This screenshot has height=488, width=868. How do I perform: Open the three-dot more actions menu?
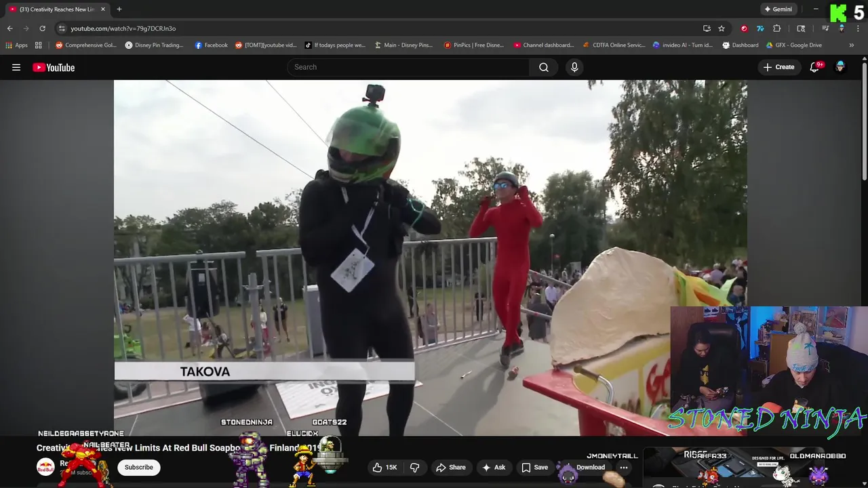tap(624, 467)
